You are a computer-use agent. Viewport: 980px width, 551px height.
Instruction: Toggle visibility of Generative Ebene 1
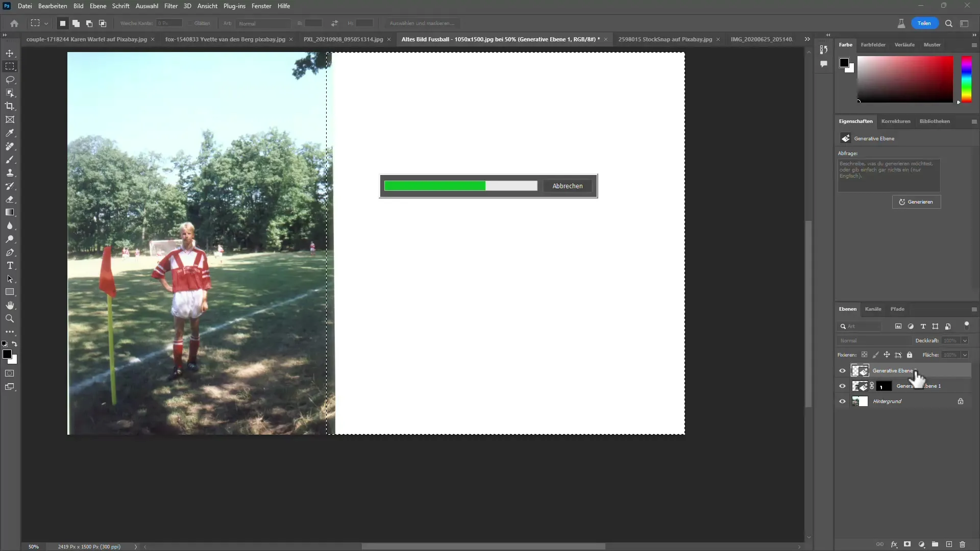(842, 386)
